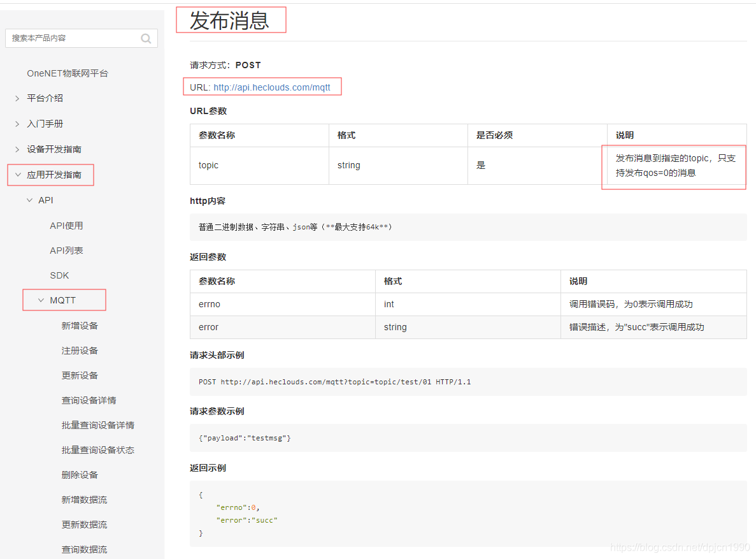The image size is (756, 559).
Task: Click the "errno":0 response line
Action: point(238,508)
